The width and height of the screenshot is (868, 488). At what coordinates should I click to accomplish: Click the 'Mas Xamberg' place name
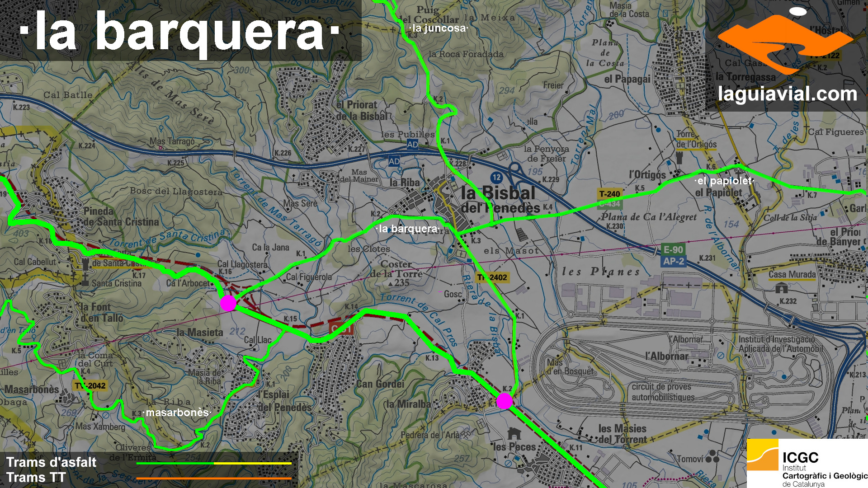point(100,426)
